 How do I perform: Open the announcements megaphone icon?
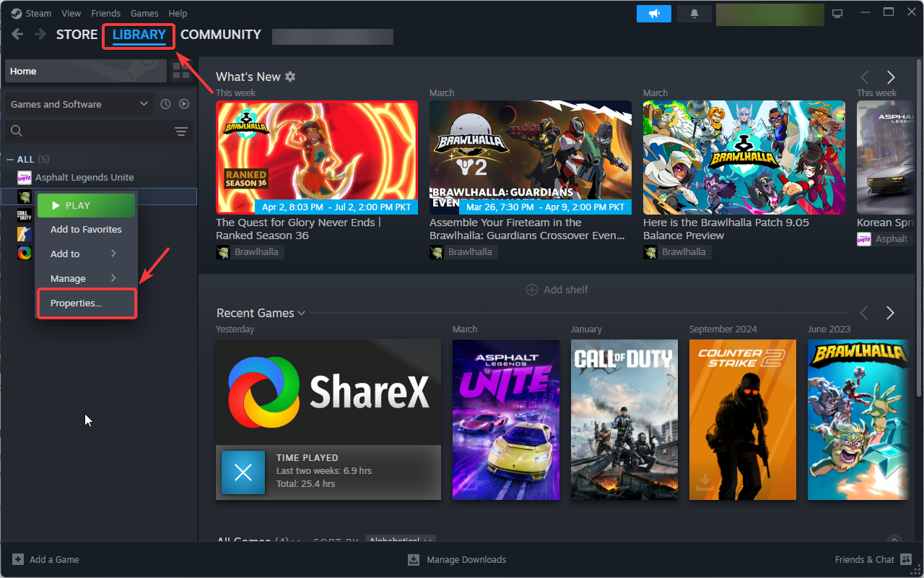[x=653, y=13]
